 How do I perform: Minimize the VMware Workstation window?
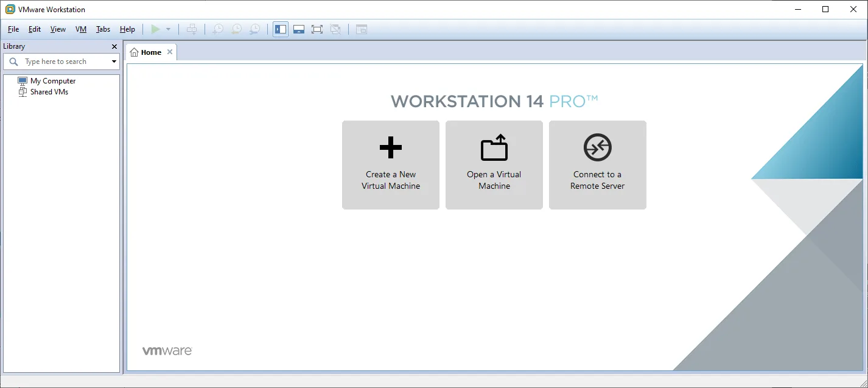coord(797,9)
